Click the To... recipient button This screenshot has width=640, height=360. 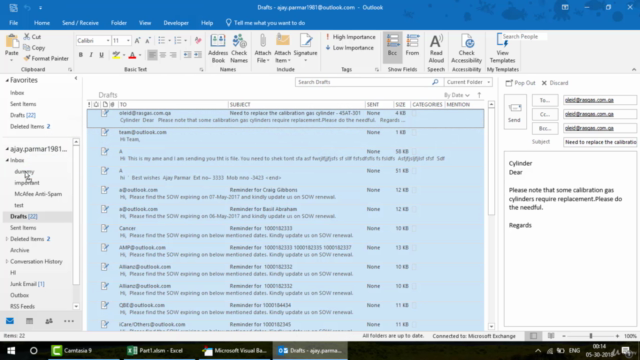point(545,100)
